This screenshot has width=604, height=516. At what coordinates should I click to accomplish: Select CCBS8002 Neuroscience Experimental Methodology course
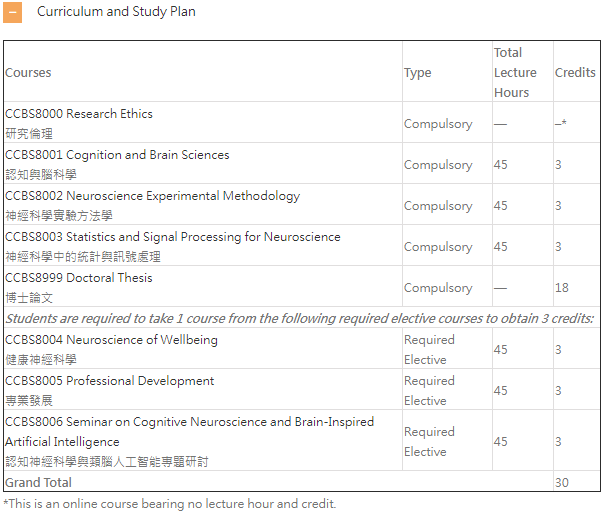152,196
